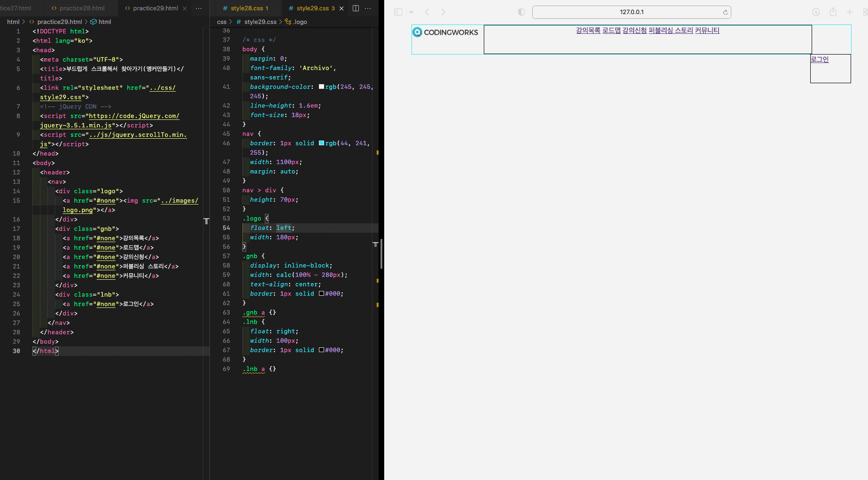Go back in the Safari browser

pyautogui.click(x=427, y=12)
